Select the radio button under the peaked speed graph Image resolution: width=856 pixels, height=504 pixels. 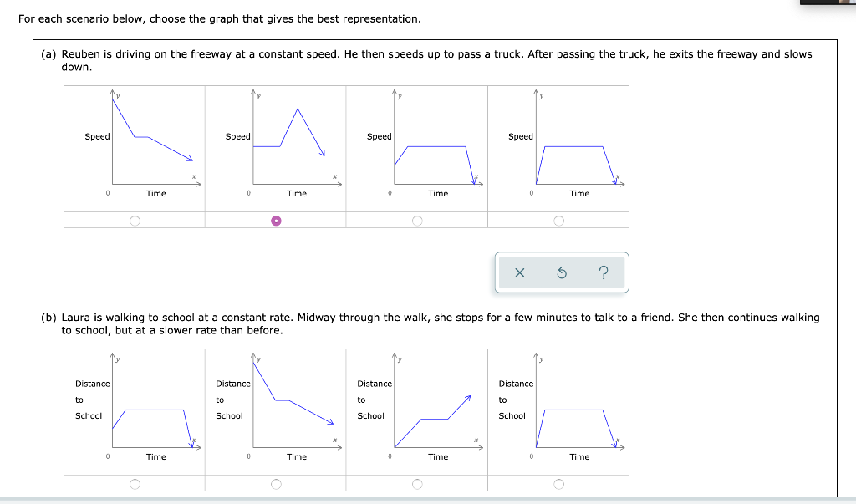click(275, 220)
